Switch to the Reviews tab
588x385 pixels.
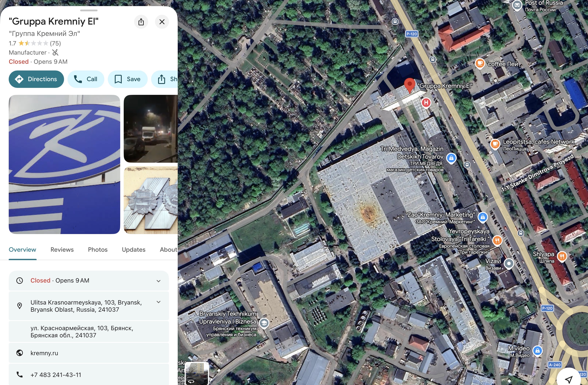click(62, 249)
